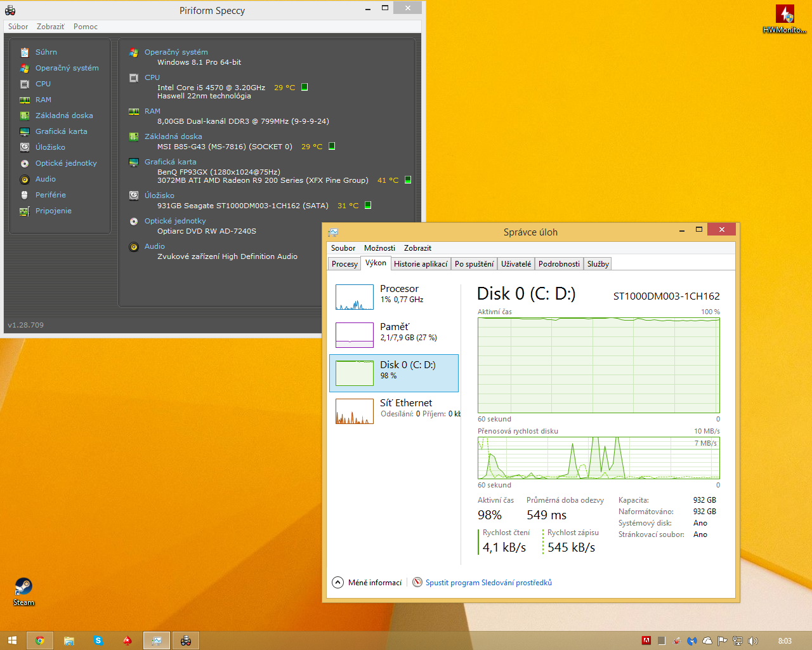The image size is (812, 650).
Task: Open HWMonitor desktop shortcut
Action: pos(785,19)
